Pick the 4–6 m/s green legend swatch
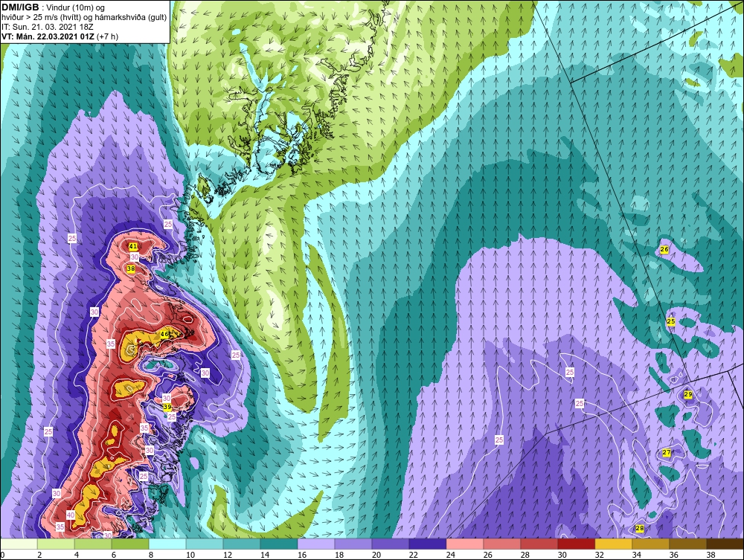 pyautogui.click(x=93, y=544)
